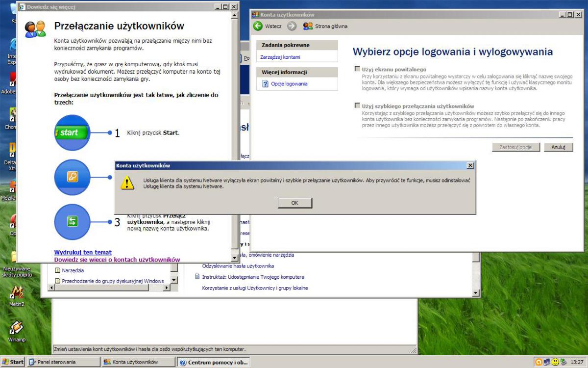Click the green switch-user icon in step 3
This screenshot has height=368, width=588.
[x=72, y=222]
